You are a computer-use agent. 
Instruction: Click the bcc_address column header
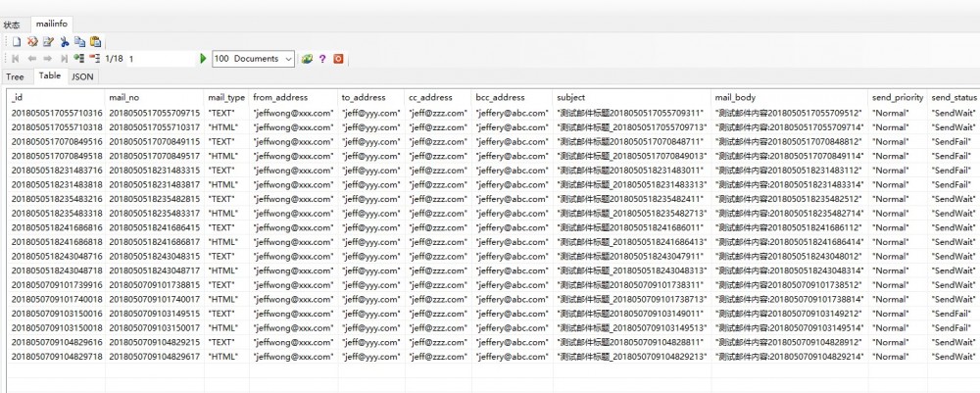click(512, 97)
